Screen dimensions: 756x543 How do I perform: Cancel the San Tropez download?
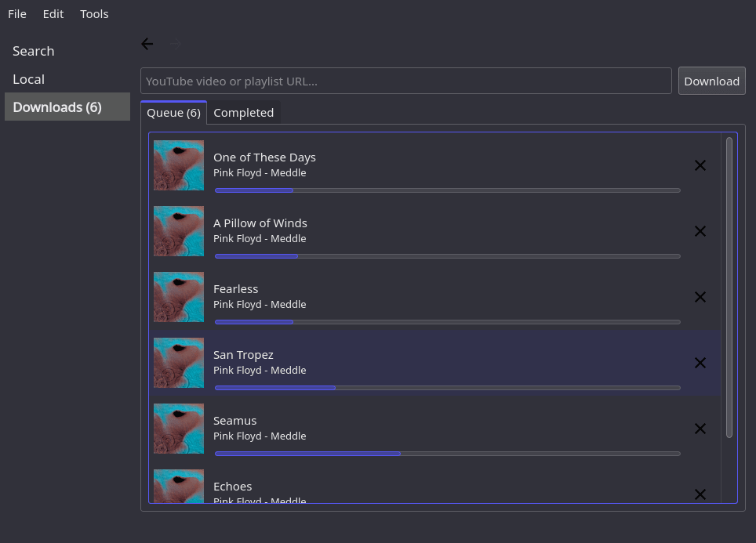[700, 363]
